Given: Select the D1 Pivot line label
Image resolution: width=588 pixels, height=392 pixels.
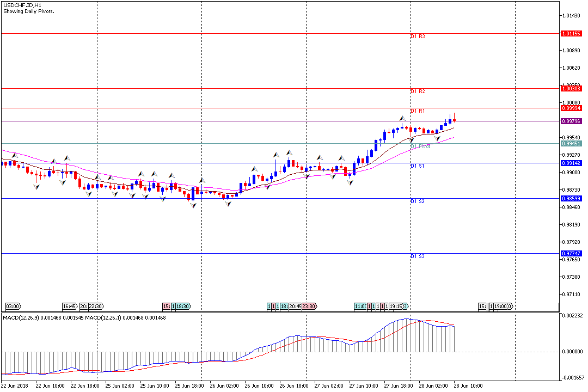Looking at the screenshot, I should (x=420, y=146).
